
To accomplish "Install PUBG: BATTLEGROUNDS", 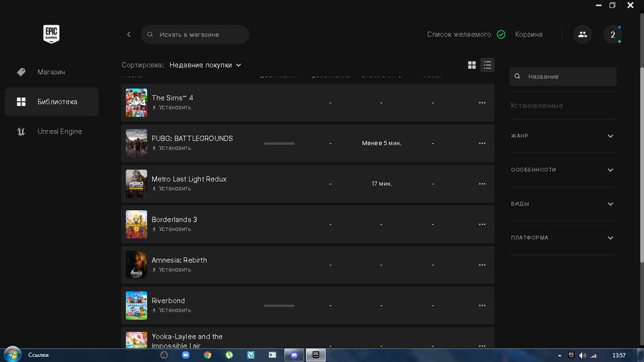I will coord(172,148).
